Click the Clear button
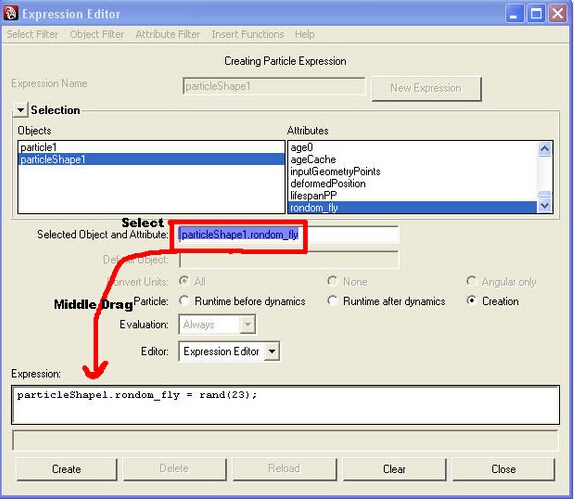This screenshot has height=499, width=574. tap(394, 469)
